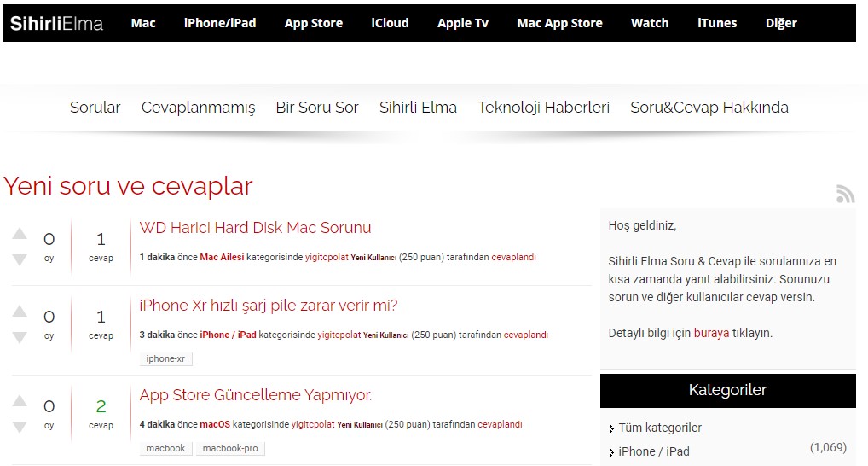Go to the Cevaplanmamış tab

coord(198,108)
